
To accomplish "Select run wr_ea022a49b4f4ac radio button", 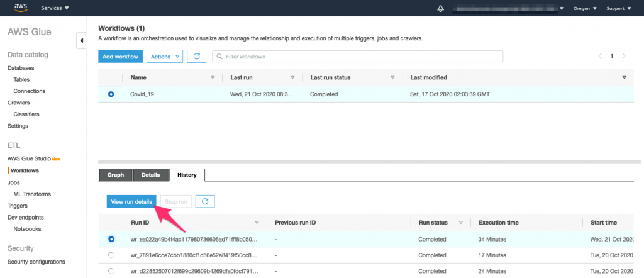I will (x=111, y=238).
